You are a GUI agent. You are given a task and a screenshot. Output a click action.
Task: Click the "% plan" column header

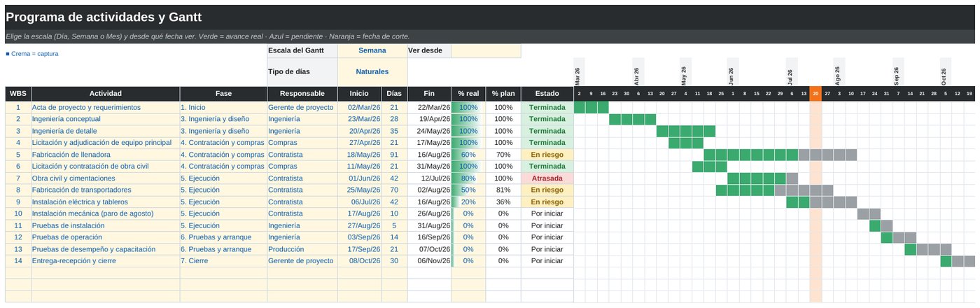503,93
